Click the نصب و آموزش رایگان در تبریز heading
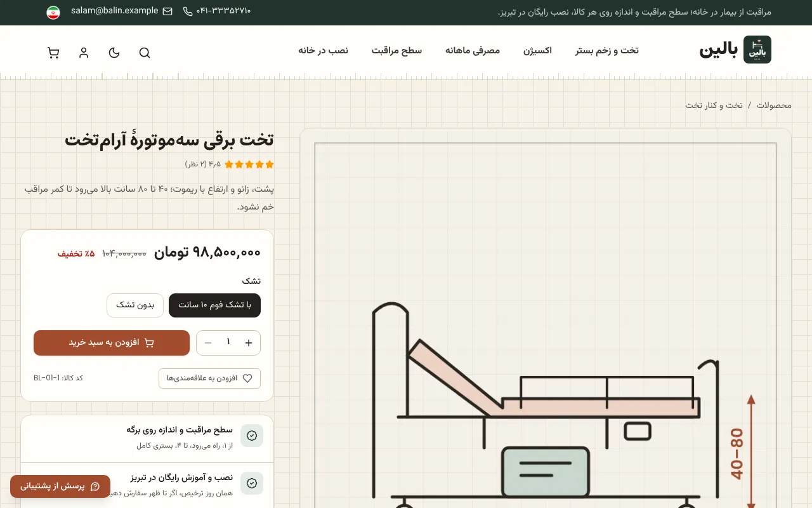Viewport: 812px width, 508px height. (x=181, y=478)
